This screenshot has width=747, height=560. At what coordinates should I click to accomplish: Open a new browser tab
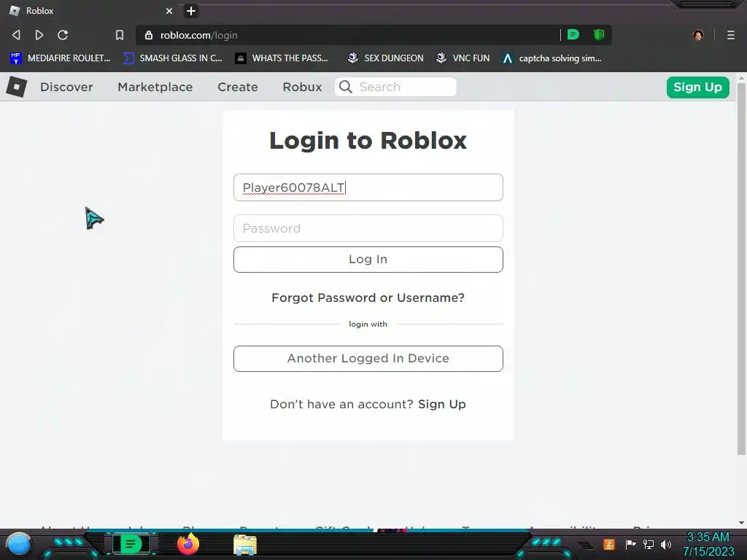pyautogui.click(x=191, y=10)
